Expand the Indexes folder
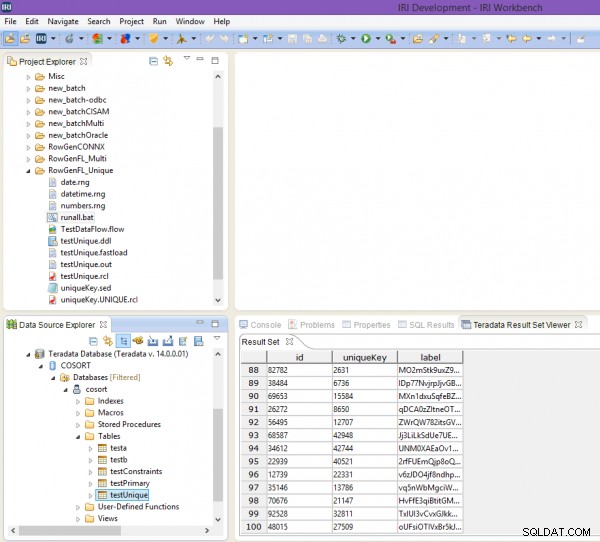Screen dimensions: 600x542 [x=78, y=402]
